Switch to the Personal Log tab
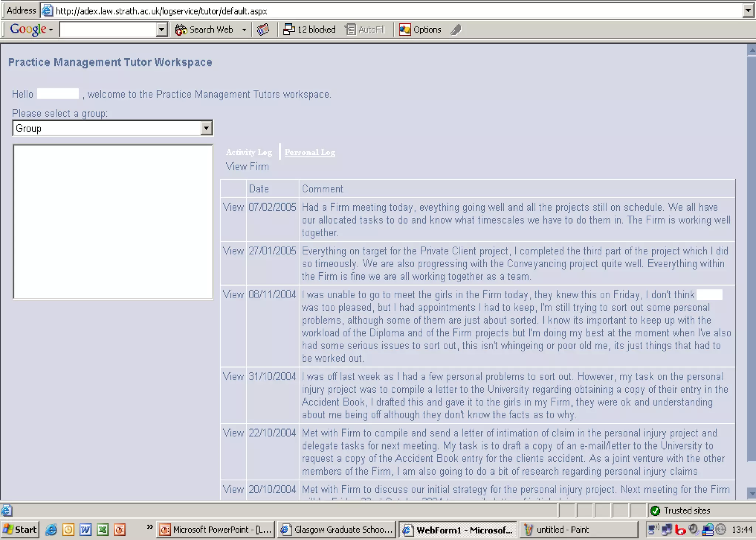 tap(310, 152)
